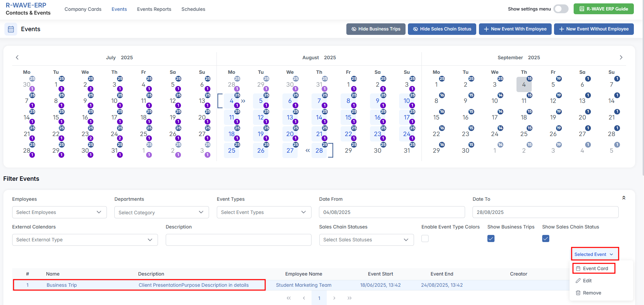Enable Event Type Colors checkbox
Viewport: 644px width, 305px height.
coord(425,239)
